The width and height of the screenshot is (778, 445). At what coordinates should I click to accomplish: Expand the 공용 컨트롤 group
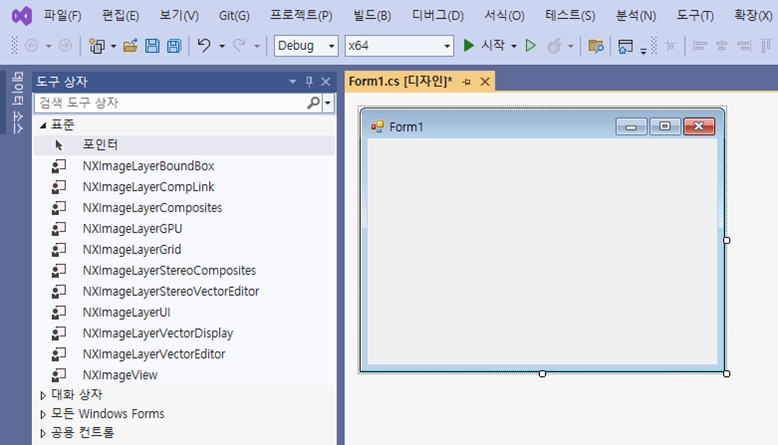click(43, 433)
